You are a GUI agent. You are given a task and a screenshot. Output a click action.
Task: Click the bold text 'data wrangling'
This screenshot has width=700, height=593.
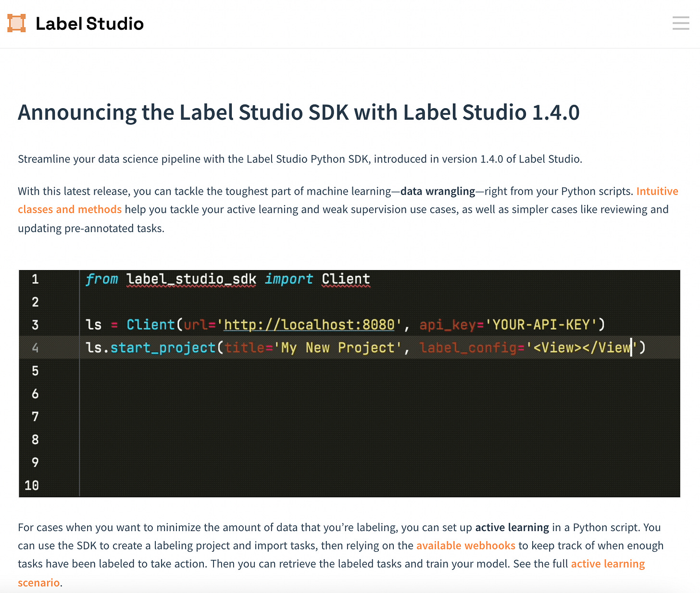coord(437,191)
